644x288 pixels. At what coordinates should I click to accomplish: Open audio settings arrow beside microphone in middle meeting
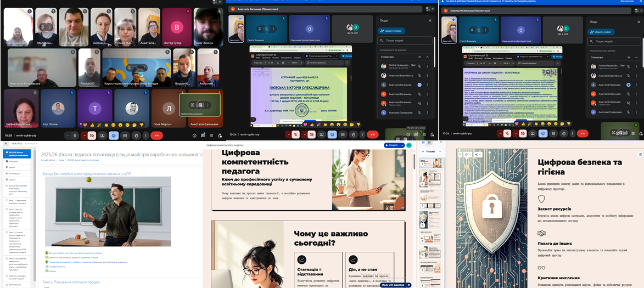point(288,134)
